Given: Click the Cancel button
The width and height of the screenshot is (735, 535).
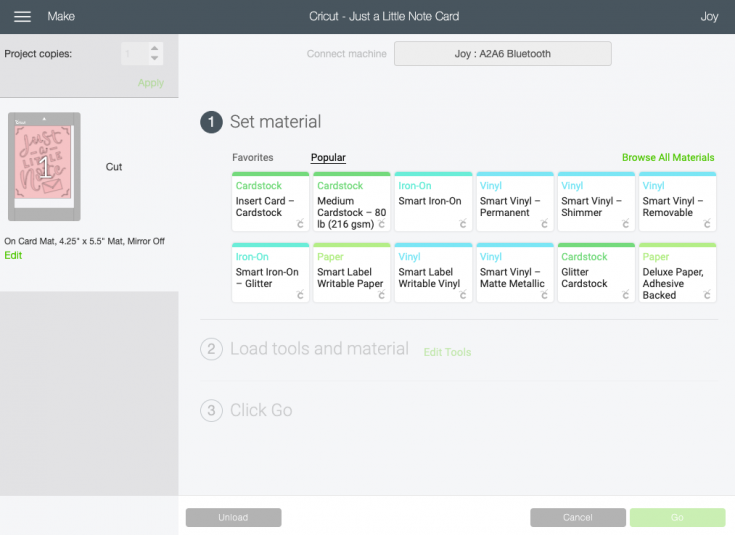Looking at the screenshot, I should pyautogui.click(x=578, y=517).
